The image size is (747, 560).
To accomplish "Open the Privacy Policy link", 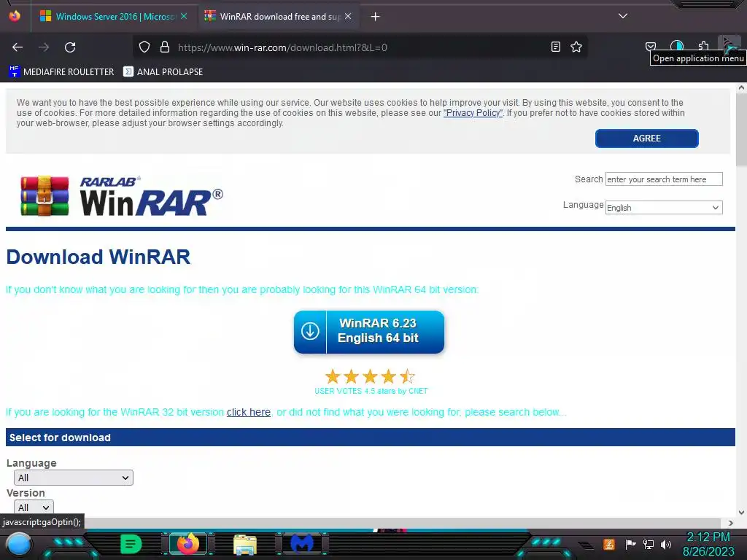I will pyautogui.click(x=473, y=113).
